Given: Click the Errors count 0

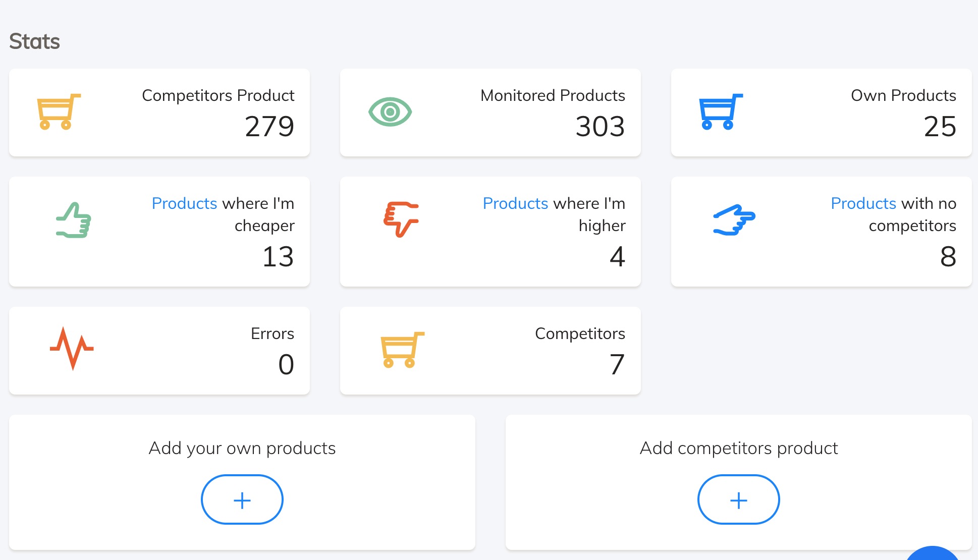Looking at the screenshot, I should 286,364.
